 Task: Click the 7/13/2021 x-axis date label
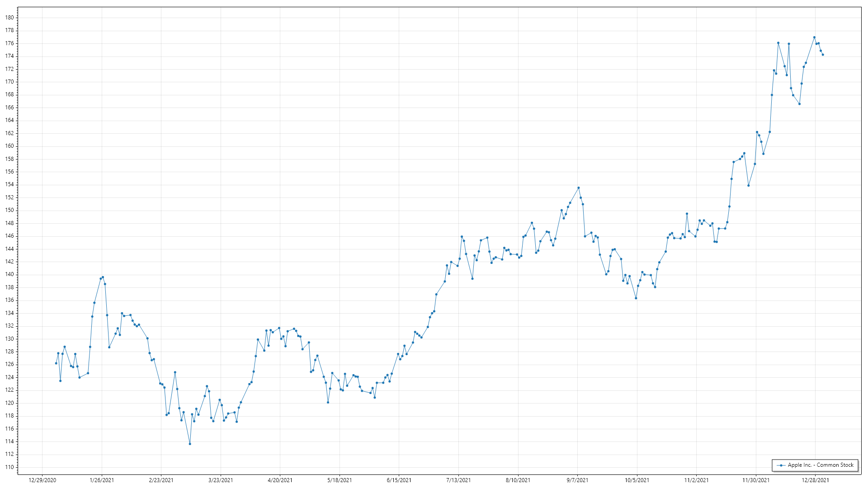[458, 480]
